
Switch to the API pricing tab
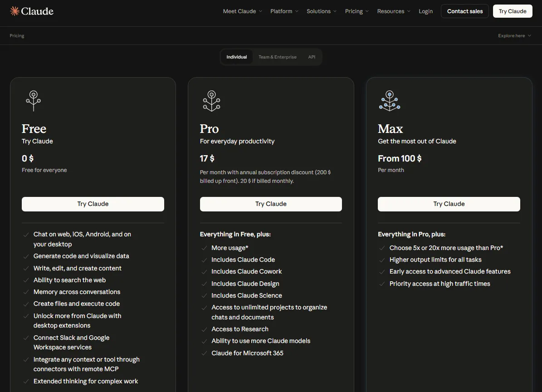tap(312, 57)
